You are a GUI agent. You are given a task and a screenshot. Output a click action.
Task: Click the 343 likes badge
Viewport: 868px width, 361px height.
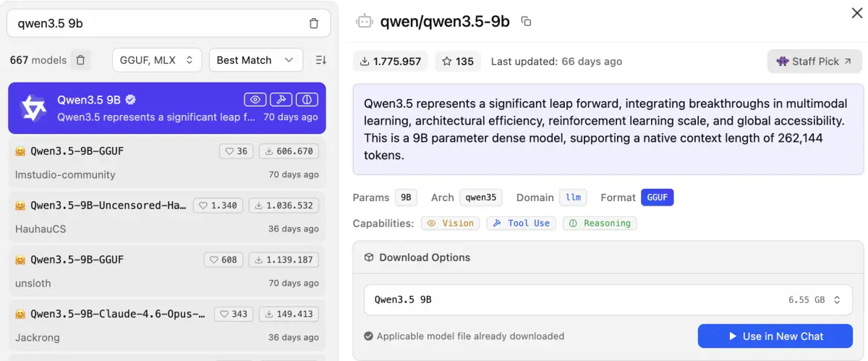point(234,314)
